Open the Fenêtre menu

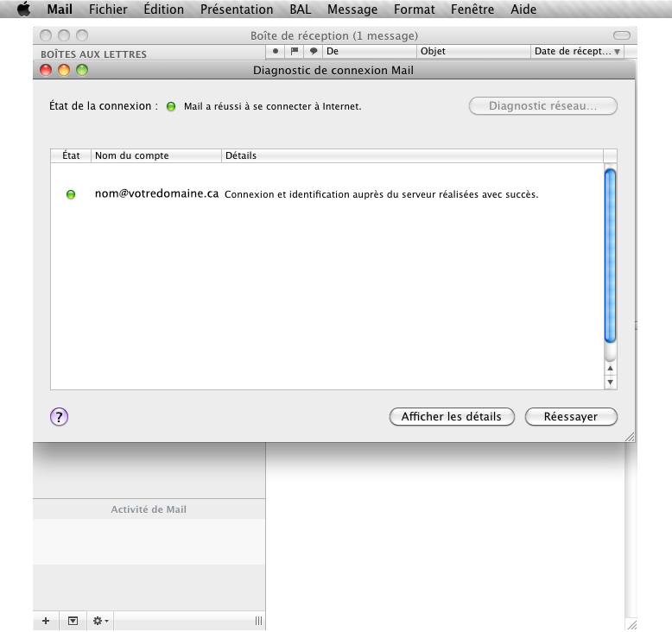[472, 9]
